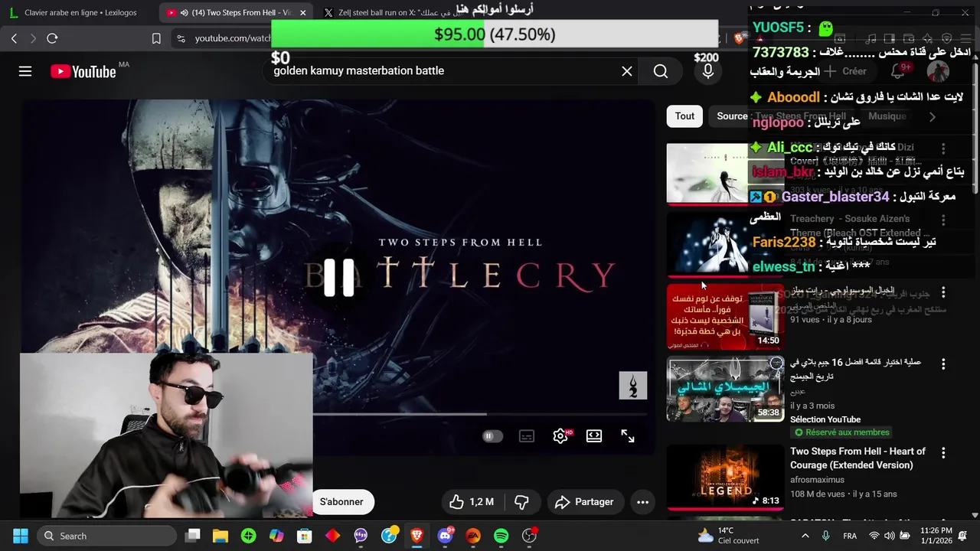Screen dimensions: 980x551
Task: Pause the Battlecry video
Action: tap(338, 277)
